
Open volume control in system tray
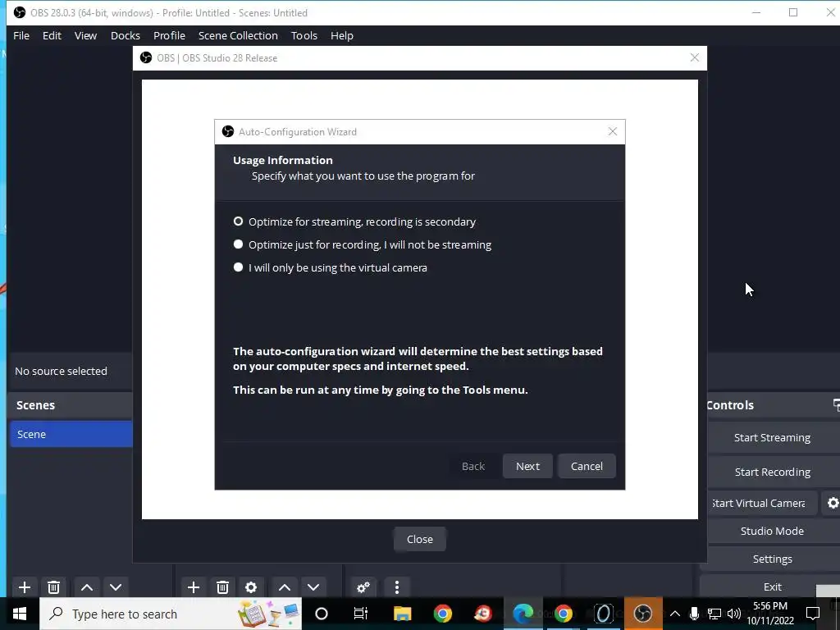[734, 614]
